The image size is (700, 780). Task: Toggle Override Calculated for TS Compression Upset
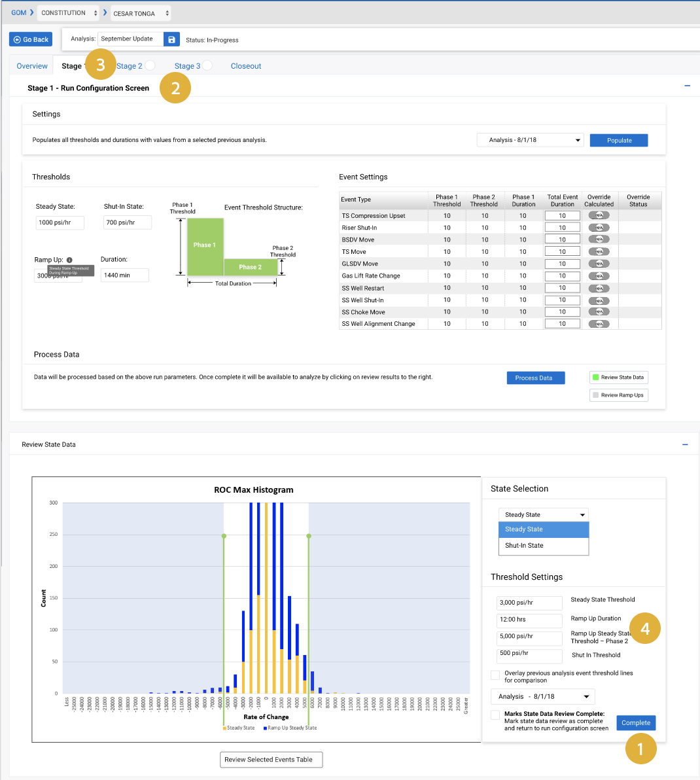[599, 215]
